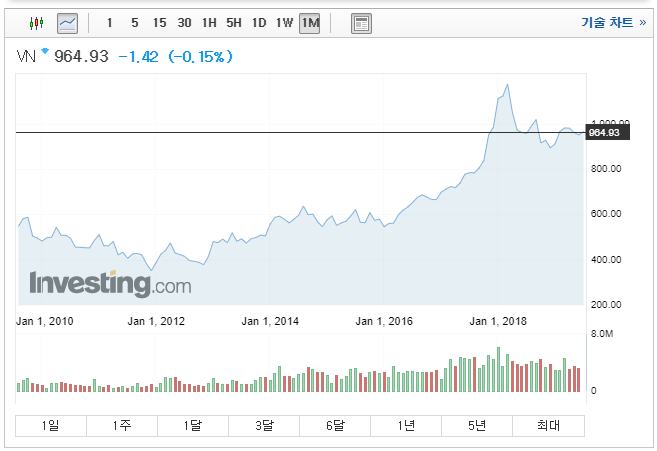Screen dimensions: 657x451
Task: Toggle the 1M monthly interval
Action: pyautogui.click(x=310, y=23)
